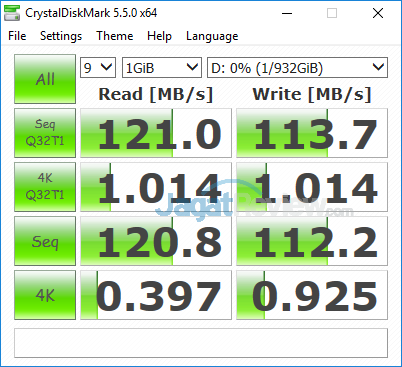
Task: Close the CrystalDiskMark window
Action: 378,13
